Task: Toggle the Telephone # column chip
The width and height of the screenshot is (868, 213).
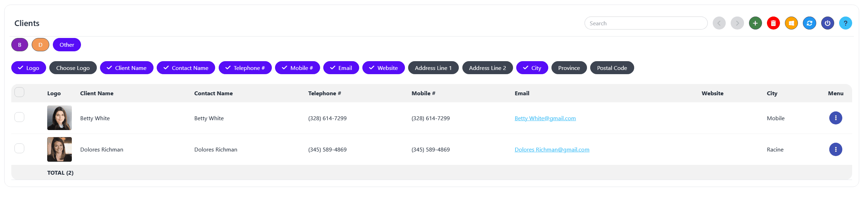Action: point(245,68)
